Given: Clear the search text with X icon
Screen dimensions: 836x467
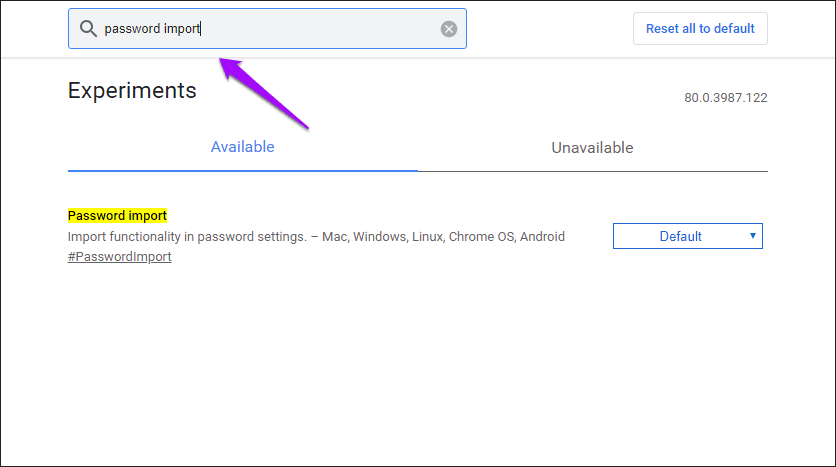Looking at the screenshot, I should click(449, 29).
